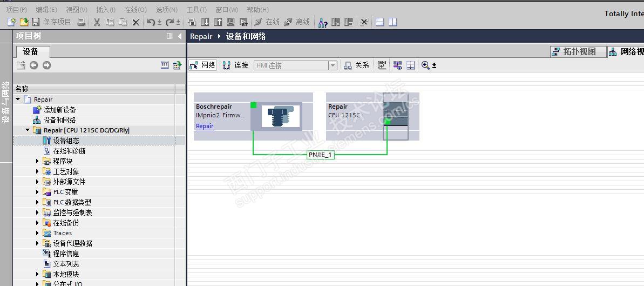The height and width of the screenshot is (286, 644).
Task: Click the zoom magnifier icon
Action: [425, 65]
